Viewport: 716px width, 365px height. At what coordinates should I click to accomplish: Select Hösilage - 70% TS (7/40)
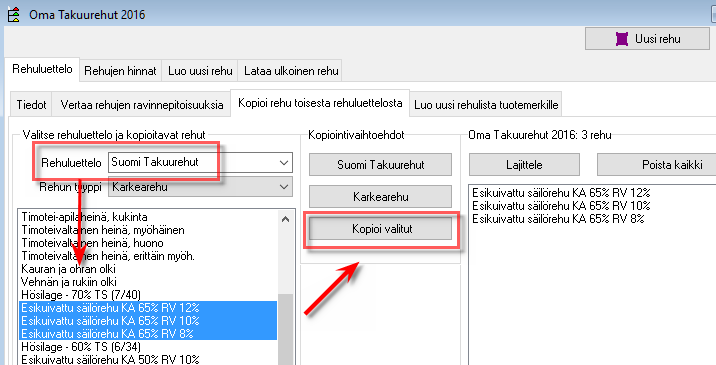[148, 295]
